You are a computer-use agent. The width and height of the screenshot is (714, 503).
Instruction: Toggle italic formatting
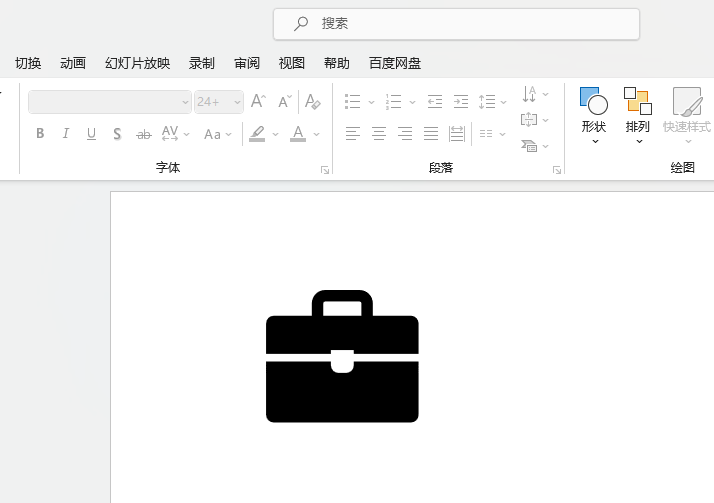(x=66, y=133)
